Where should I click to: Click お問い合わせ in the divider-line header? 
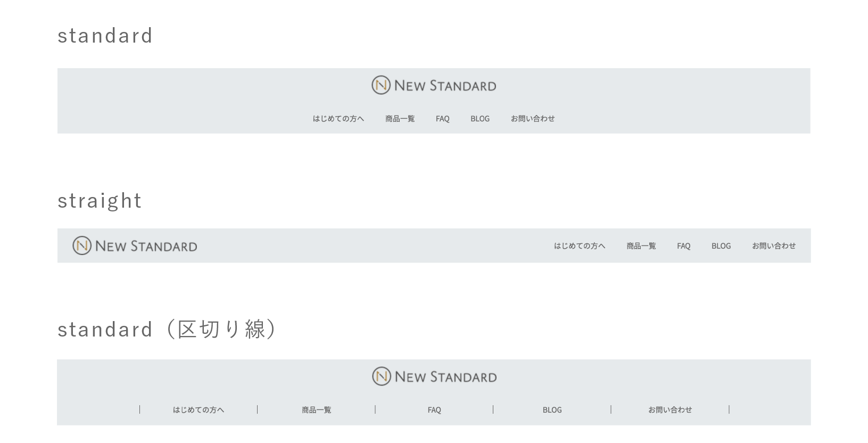[x=669, y=410]
